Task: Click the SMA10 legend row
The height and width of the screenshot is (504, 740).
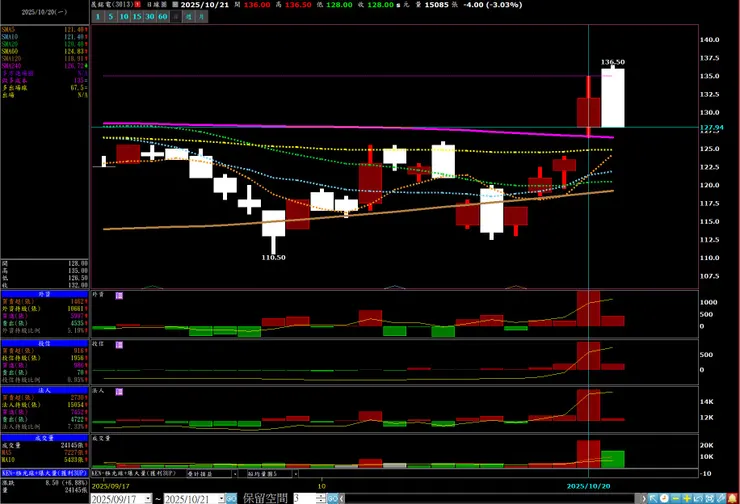Action: pos(44,37)
